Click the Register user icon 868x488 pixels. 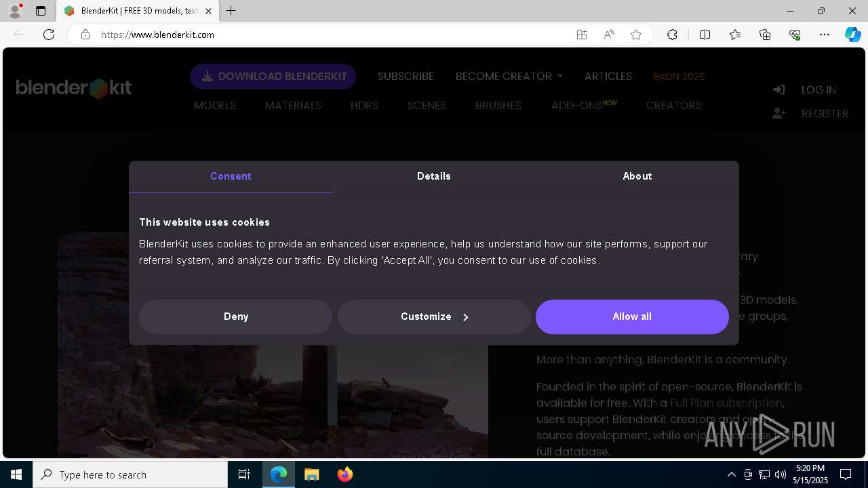(779, 113)
